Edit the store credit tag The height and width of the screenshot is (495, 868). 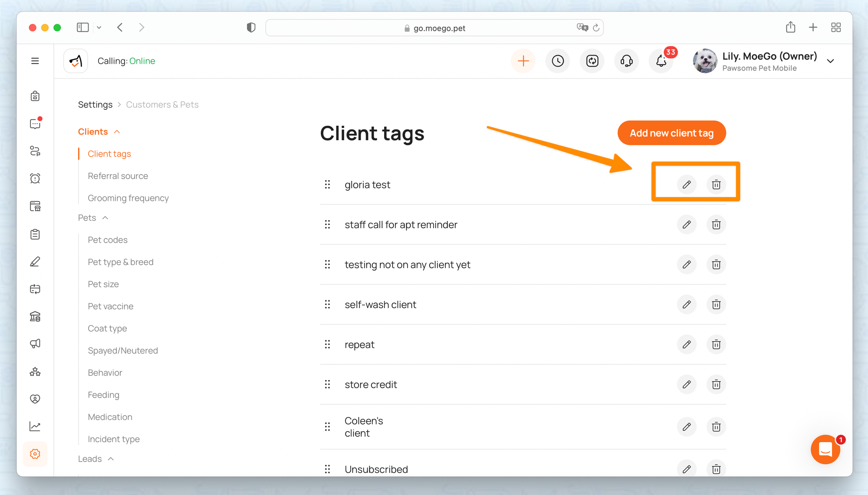[x=686, y=384]
